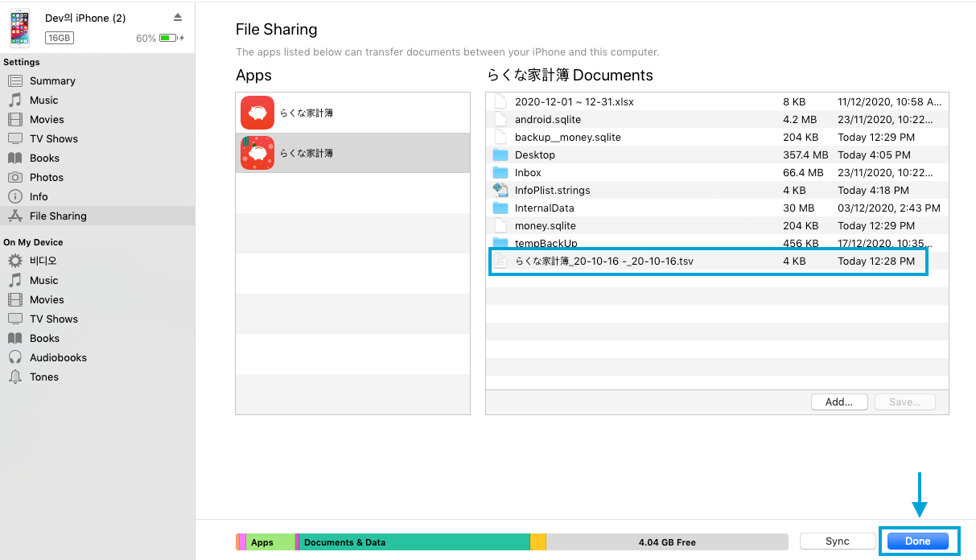Screen dimensions: 976x560
Task: Click the Photos camera icon in Settings
Action: point(15,177)
